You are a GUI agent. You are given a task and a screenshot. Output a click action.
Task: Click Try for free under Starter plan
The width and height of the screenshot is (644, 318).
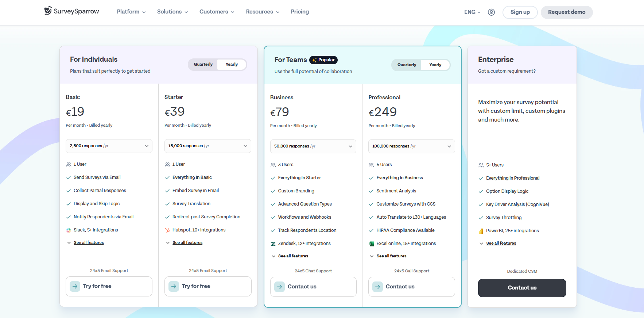click(208, 286)
